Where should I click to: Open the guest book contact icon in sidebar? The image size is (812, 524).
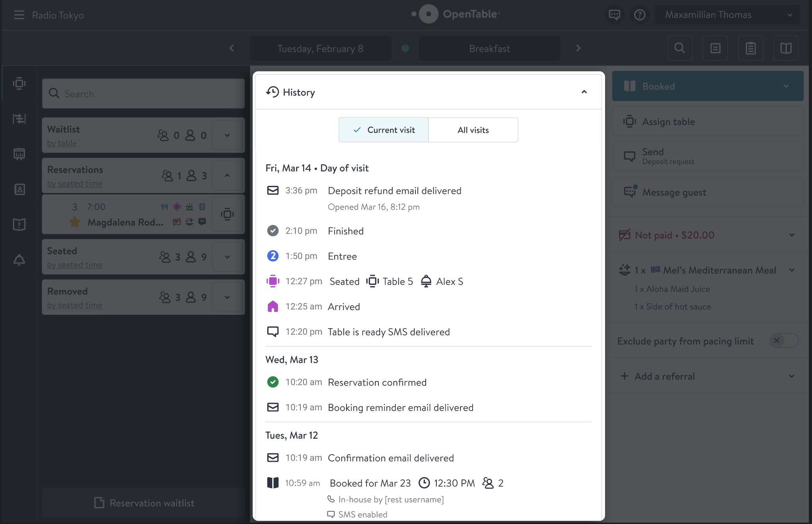click(19, 189)
